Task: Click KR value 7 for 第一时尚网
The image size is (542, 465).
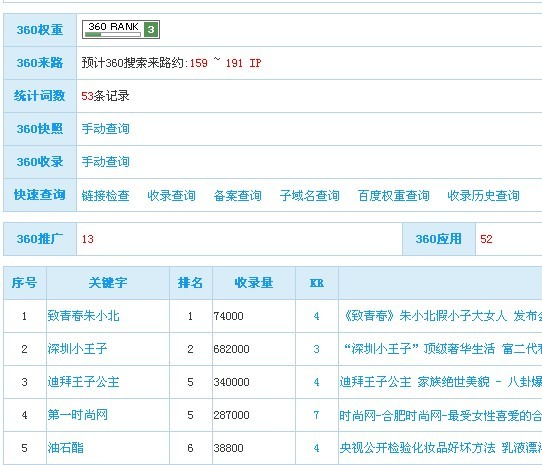Action: (316, 415)
